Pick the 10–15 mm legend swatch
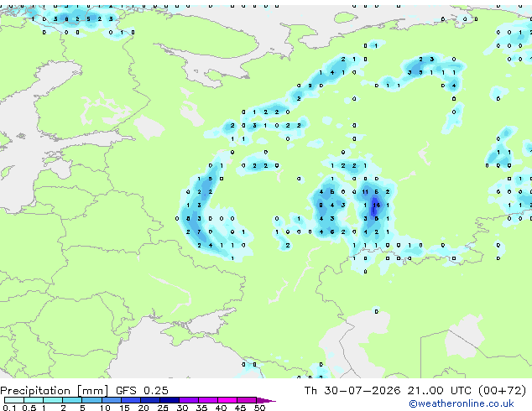 [111, 400]
